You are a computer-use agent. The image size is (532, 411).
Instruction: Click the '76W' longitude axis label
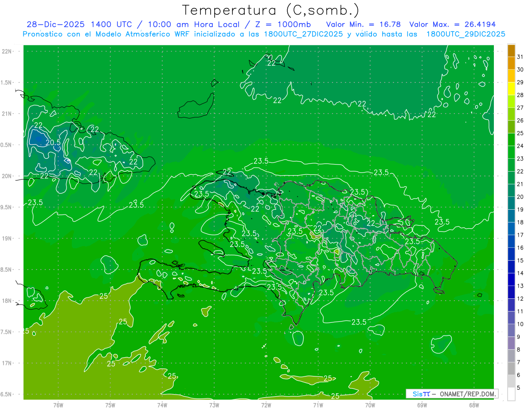click(x=58, y=405)
